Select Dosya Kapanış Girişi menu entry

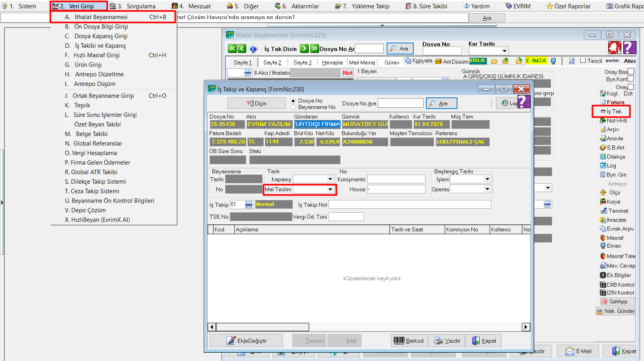click(101, 36)
